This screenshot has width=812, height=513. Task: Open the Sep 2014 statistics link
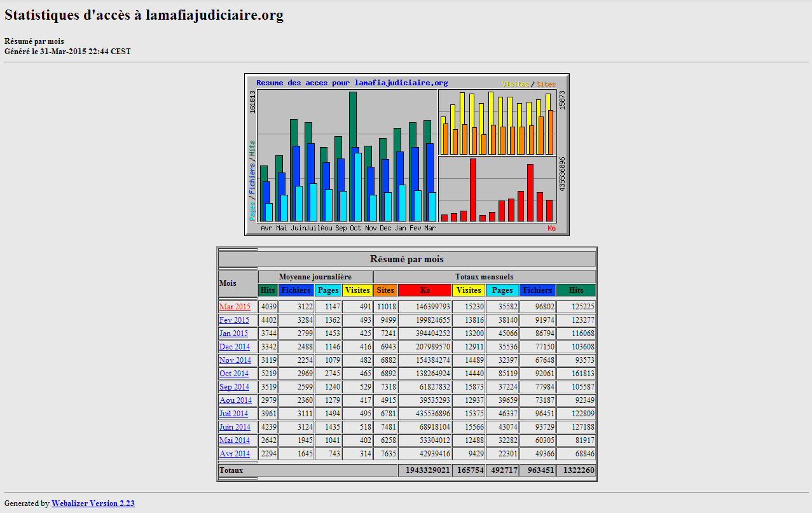pyautogui.click(x=234, y=387)
